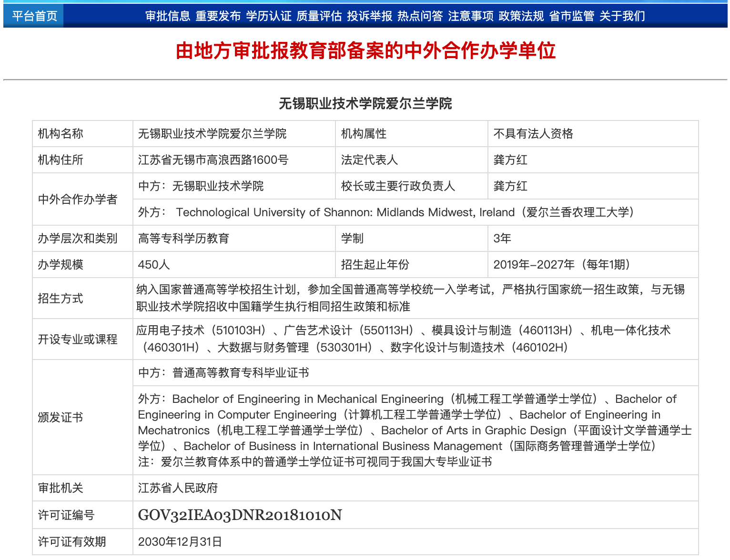
Task: Select the 注意事项 menu item
Action: tap(471, 16)
